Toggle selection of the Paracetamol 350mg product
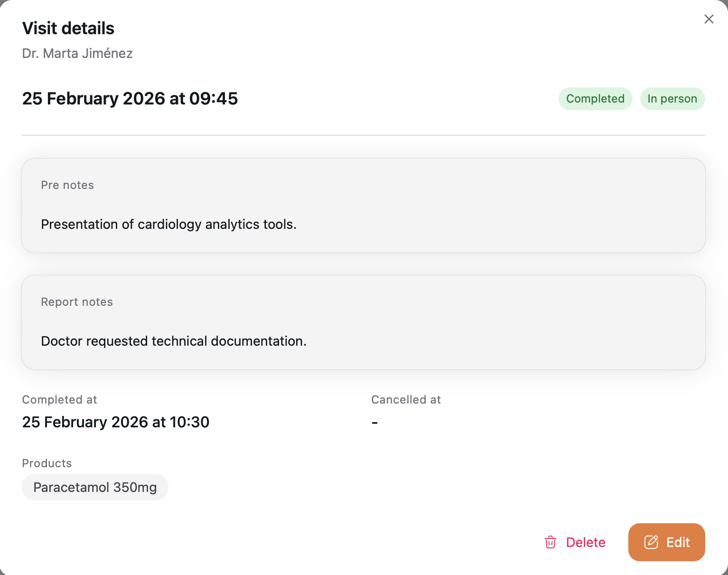The image size is (728, 575). coord(94,487)
